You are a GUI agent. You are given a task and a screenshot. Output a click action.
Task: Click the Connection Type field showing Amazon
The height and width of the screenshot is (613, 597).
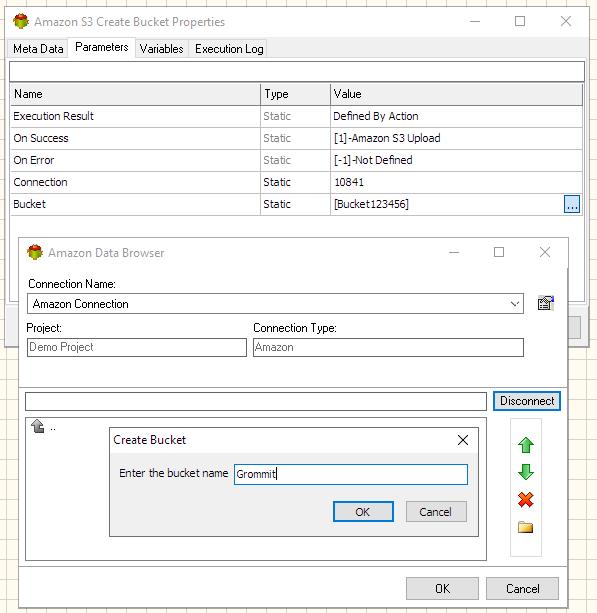coord(388,347)
